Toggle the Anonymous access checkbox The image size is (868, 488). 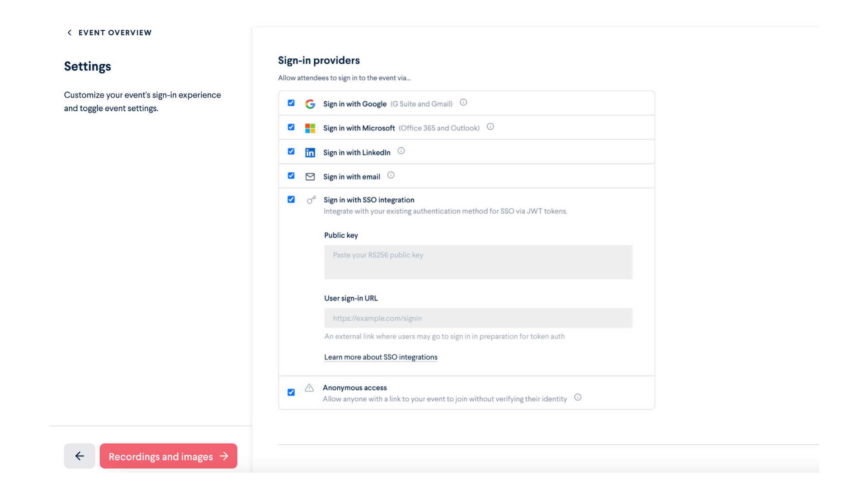coord(291,392)
